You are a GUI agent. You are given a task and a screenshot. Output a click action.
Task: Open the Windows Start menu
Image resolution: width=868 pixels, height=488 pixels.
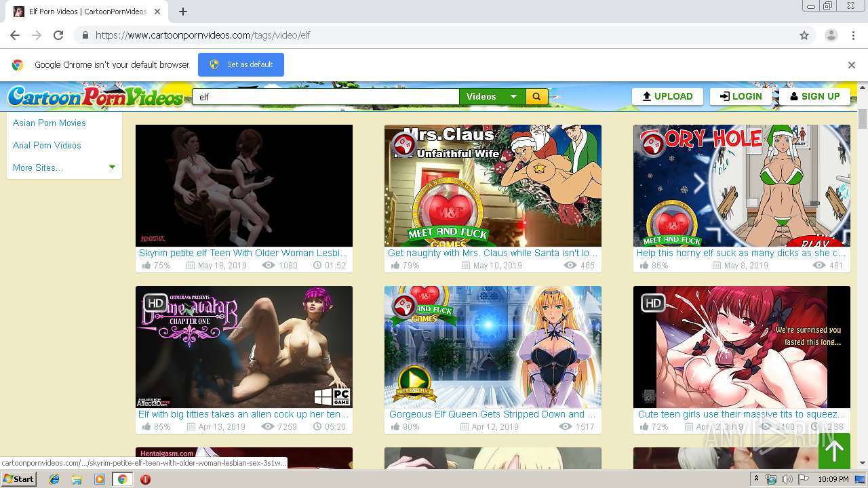pyautogui.click(x=19, y=479)
